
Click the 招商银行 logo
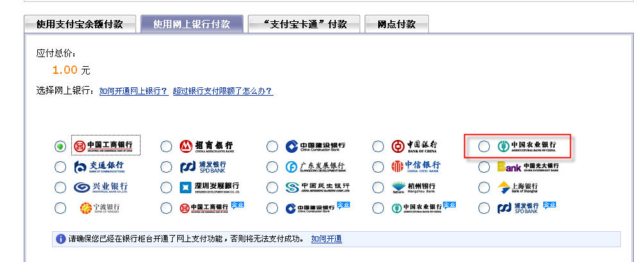207,146
